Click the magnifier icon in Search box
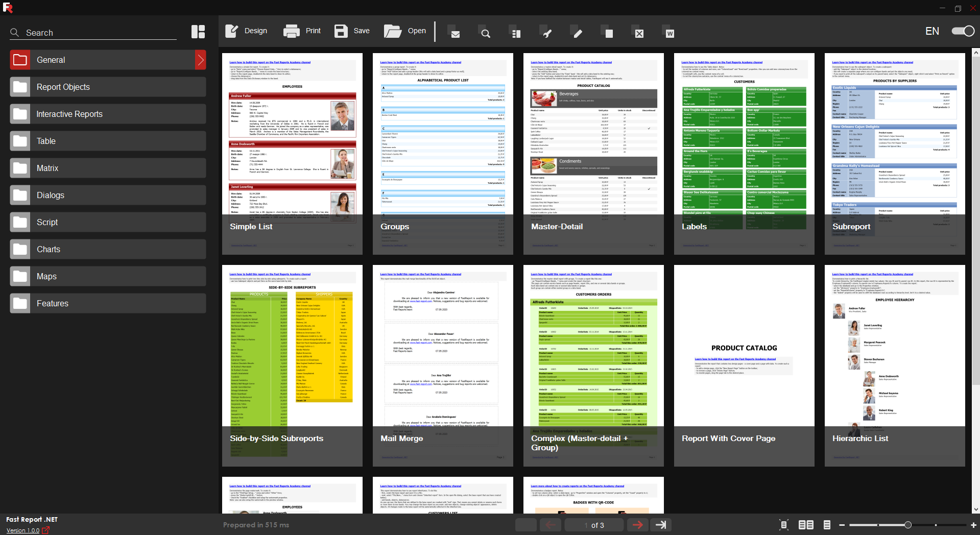The image size is (980, 535). (14, 33)
